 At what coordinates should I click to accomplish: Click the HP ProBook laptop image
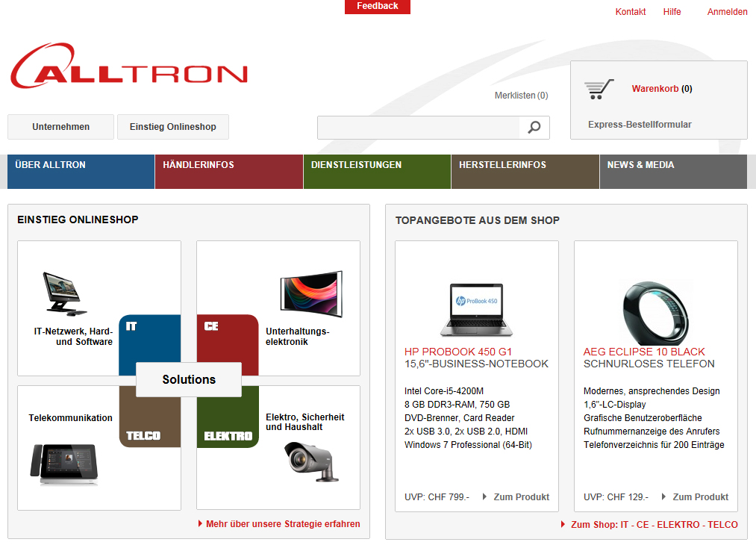coord(476,310)
